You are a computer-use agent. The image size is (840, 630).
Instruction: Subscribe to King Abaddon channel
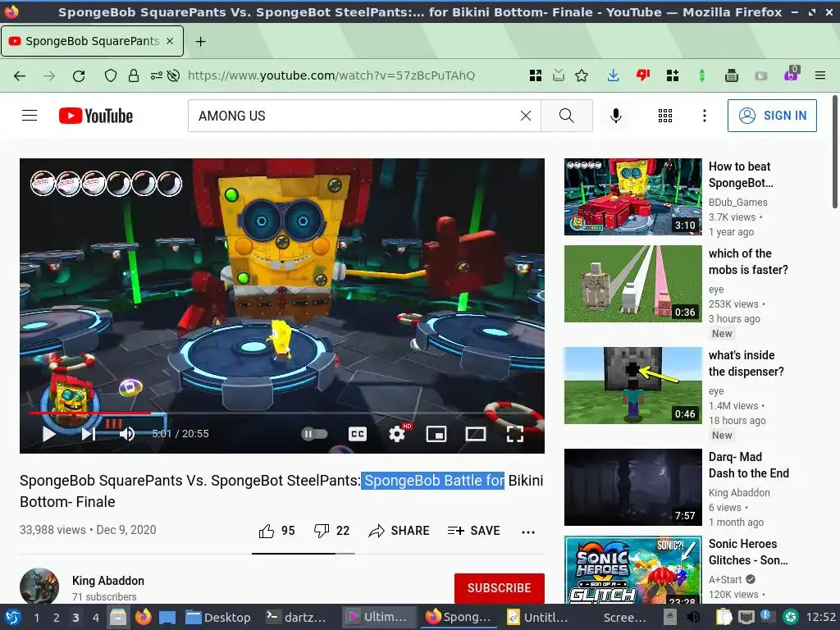500,587
